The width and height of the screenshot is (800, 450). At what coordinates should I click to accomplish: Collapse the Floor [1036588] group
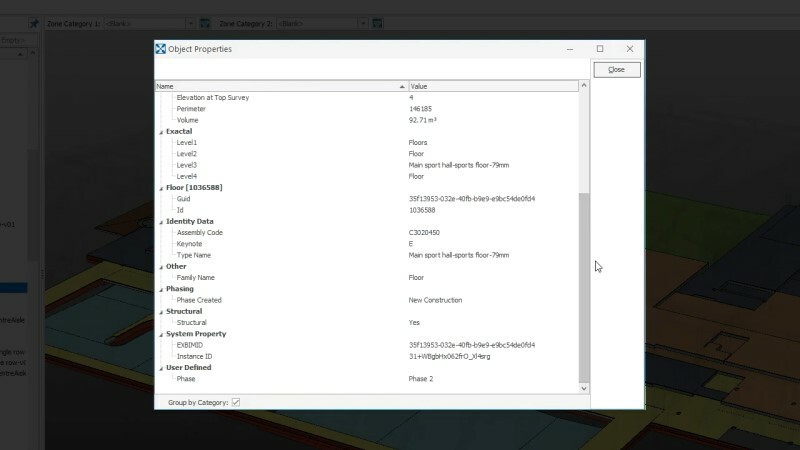(160, 187)
